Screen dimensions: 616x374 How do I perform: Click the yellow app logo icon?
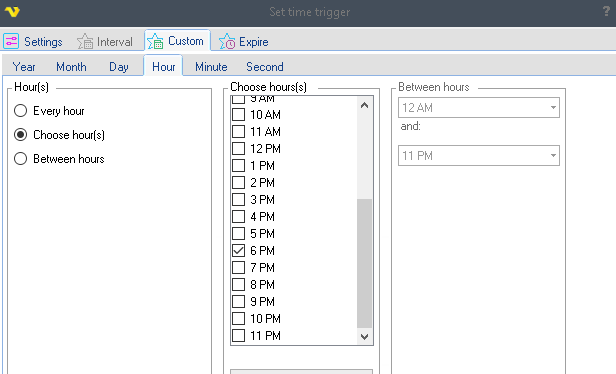(x=12, y=12)
